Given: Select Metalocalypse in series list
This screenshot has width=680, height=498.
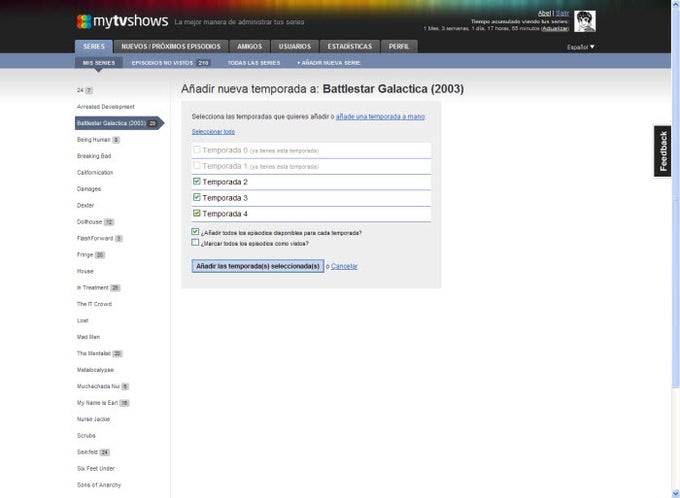Looking at the screenshot, I should point(95,370).
